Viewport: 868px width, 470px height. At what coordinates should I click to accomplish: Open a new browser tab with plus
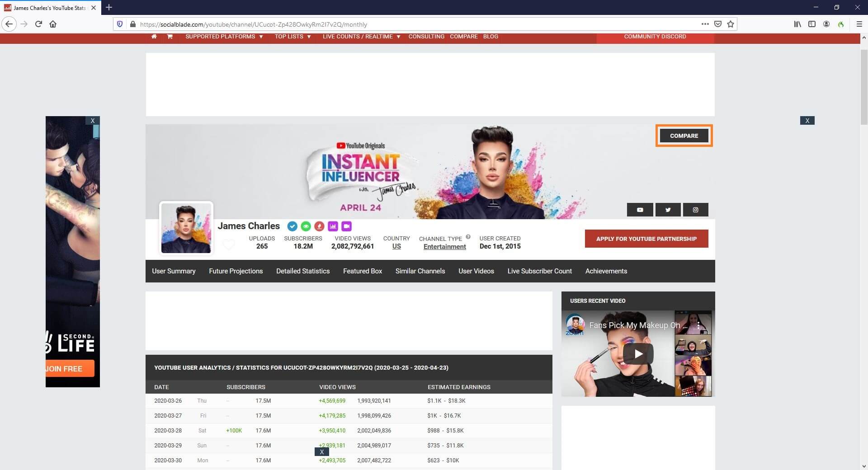pyautogui.click(x=109, y=8)
